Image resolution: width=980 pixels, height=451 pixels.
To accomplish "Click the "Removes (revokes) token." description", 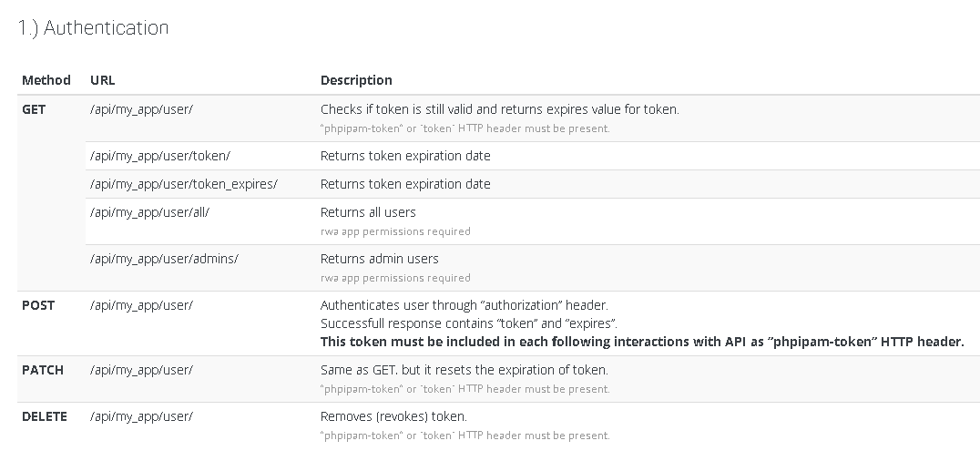I will [393, 416].
